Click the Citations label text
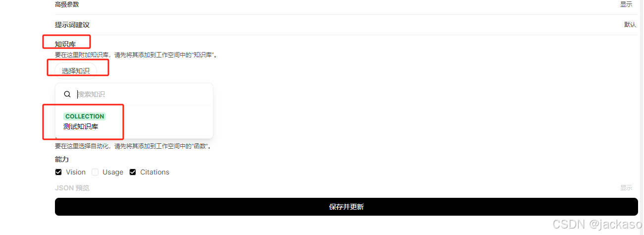The width and height of the screenshot is (644, 235). point(155,172)
